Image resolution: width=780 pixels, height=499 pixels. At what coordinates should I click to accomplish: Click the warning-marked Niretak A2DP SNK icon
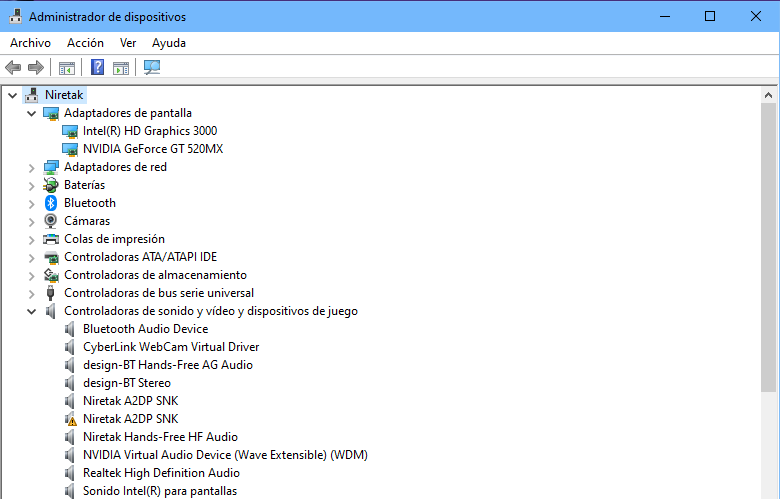[70, 419]
